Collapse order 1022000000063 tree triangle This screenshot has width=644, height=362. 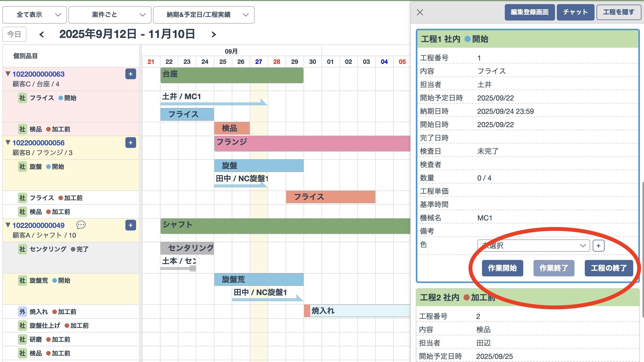click(x=8, y=74)
